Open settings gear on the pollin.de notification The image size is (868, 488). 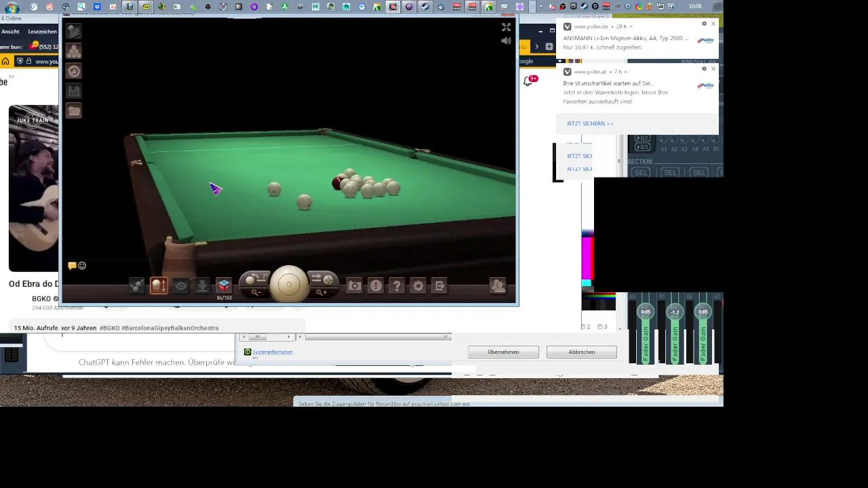[704, 24]
